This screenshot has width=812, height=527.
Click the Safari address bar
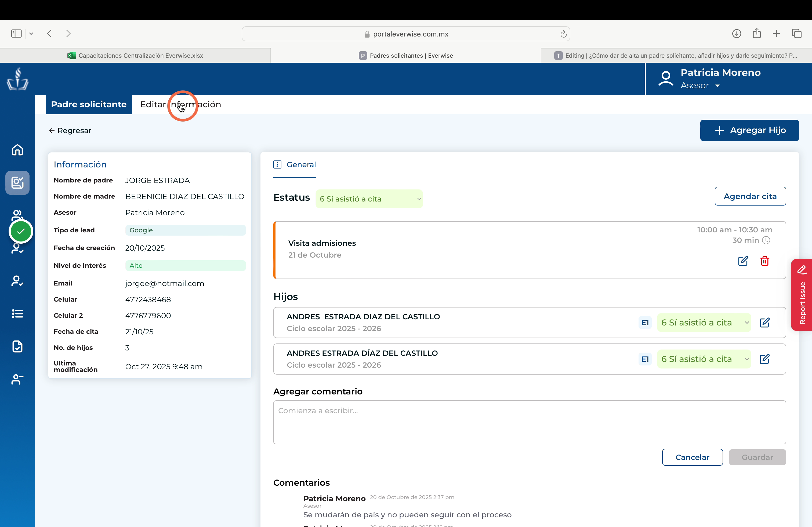coord(406,34)
